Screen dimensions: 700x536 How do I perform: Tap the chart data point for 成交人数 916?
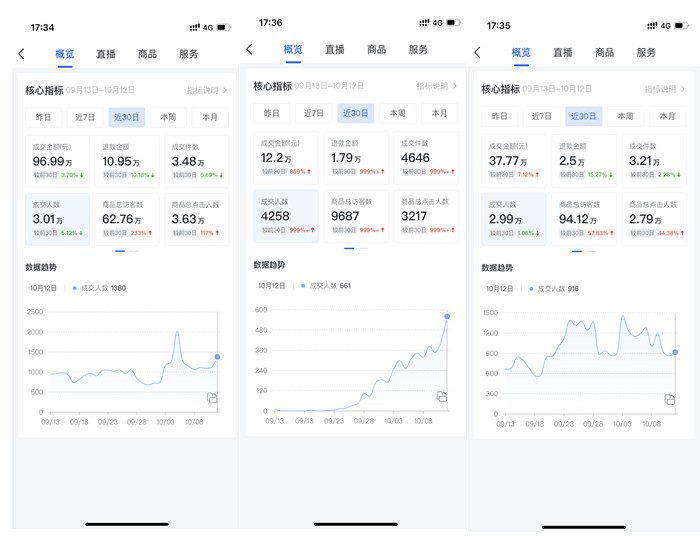(675, 353)
